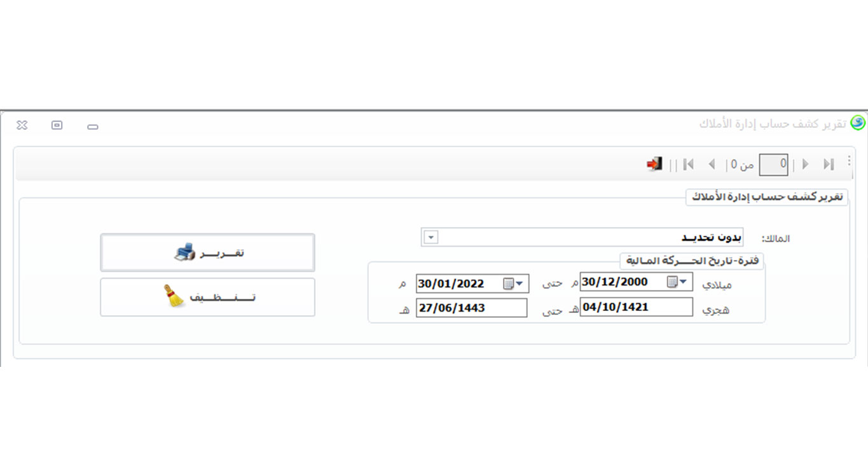This screenshot has width=868, height=468.
Task: Click the left-pointing skip arrow with bar
Action: tap(688, 164)
